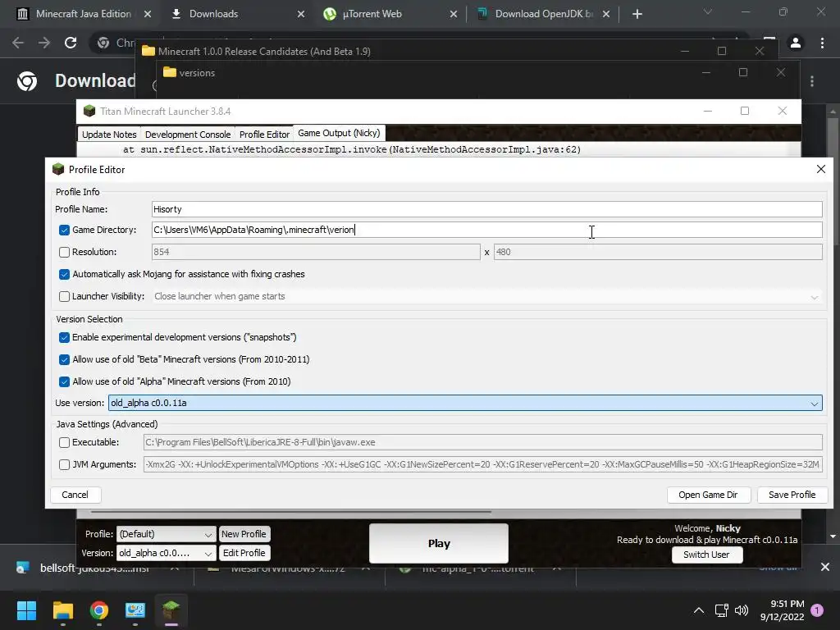Show hidden system tray icons
This screenshot has width=840, height=630.
[x=699, y=610]
